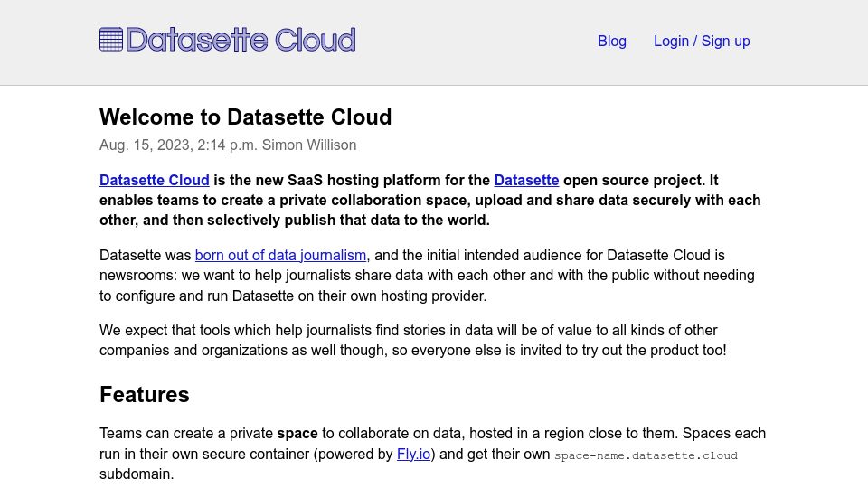The width and height of the screenshot is (868, 488).
Task: Follow the bold Datasette Cloud link
Action: (155, 181)
